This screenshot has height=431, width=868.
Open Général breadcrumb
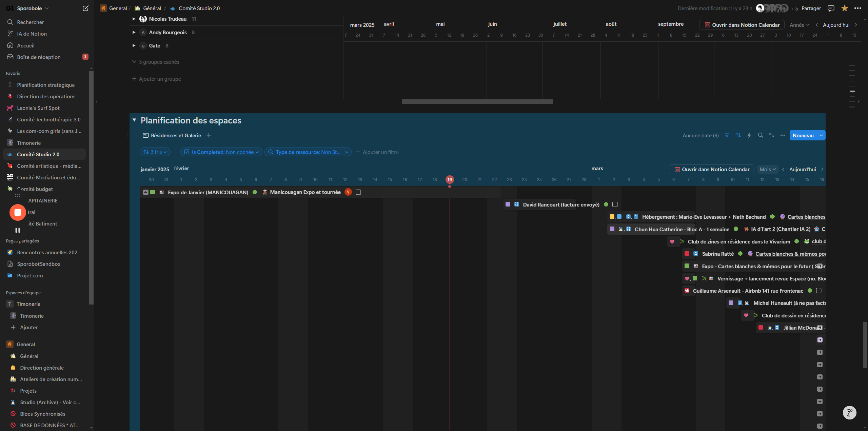click(x=148, y=8)
